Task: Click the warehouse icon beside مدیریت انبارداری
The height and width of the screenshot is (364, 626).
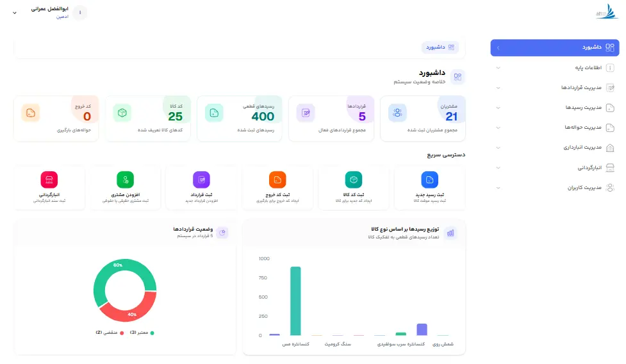Action: [x=610, y=147]
